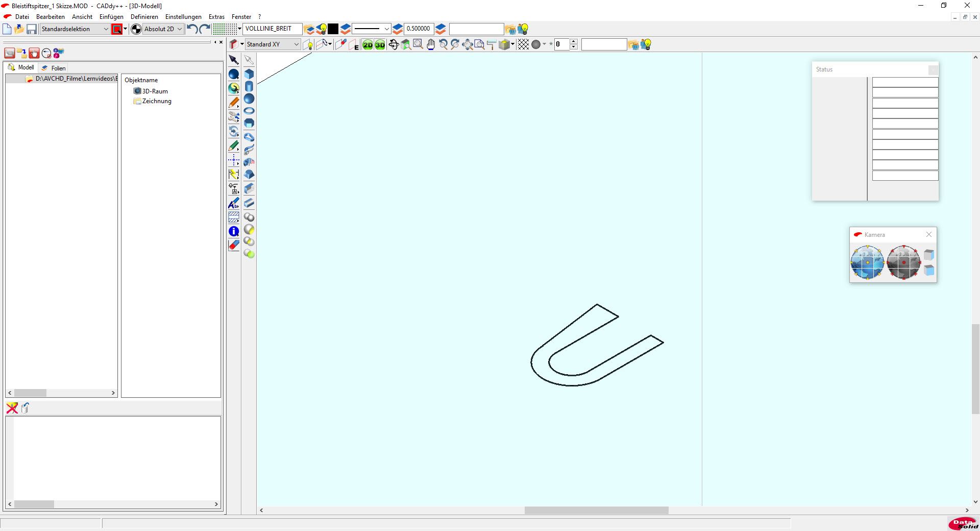
Task: Create a new file with the blank-page icon
Action: [x=7, y=29]
